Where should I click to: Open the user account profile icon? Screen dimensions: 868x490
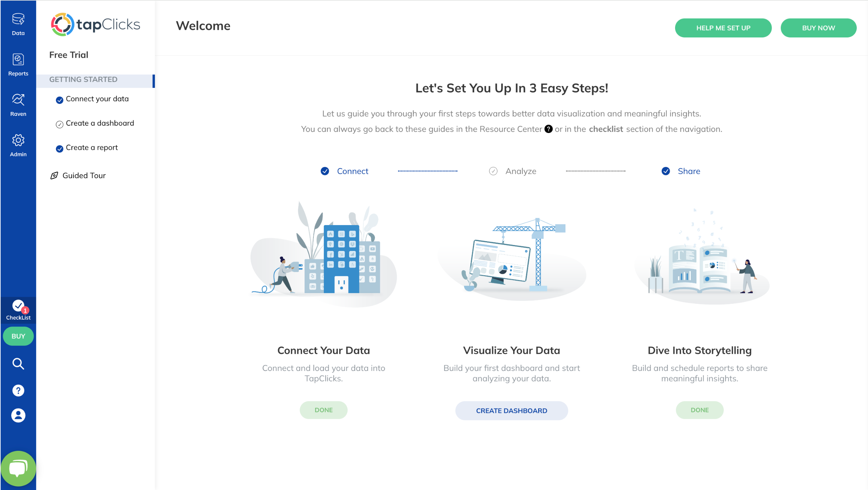pyautogui.click(x=18, y=415)
